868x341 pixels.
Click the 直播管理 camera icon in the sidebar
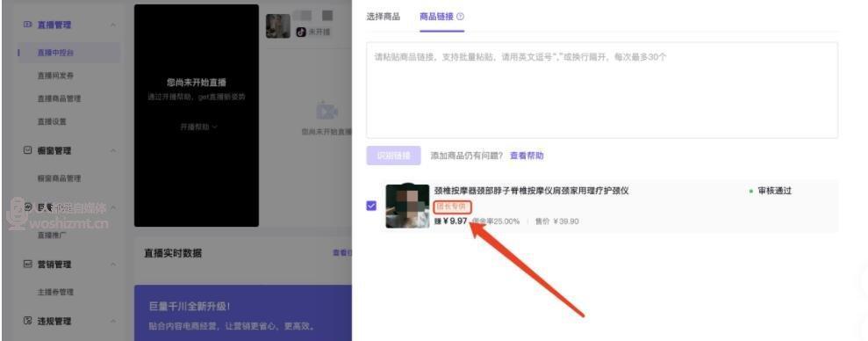(27, 25)
